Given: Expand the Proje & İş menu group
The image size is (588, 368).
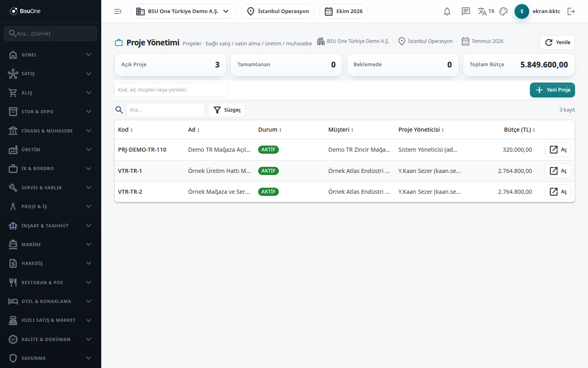Looking at the screenshot, I should 51,206.
